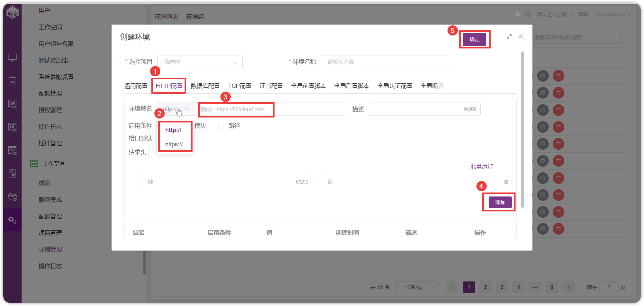Open the 选择项目 dropdown

tap(200, 62)
